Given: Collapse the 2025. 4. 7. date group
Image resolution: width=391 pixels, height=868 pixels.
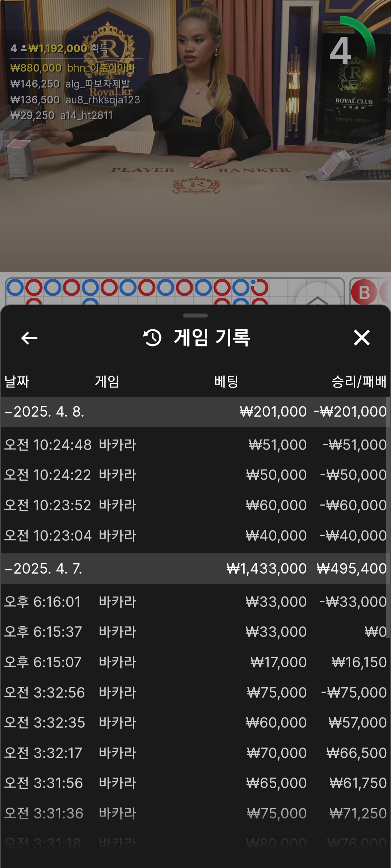Looking at the screenshot, I should (x=43, y=569).
